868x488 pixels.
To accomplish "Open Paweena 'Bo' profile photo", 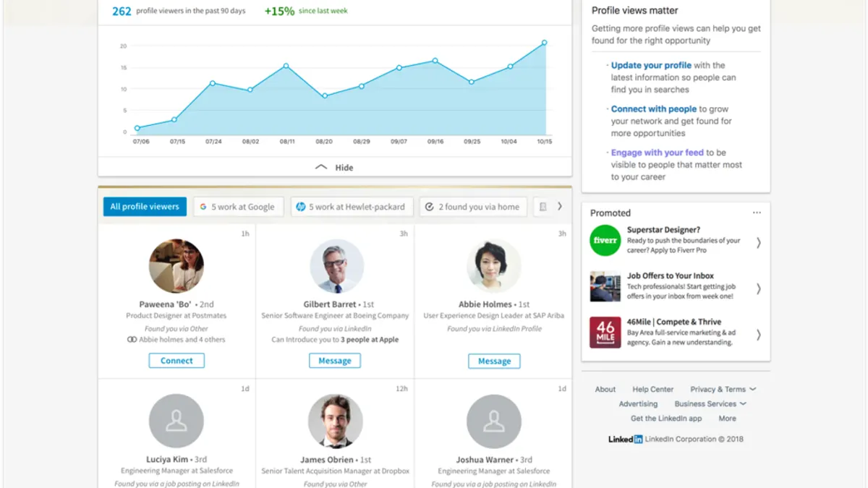I will (176, 266).
